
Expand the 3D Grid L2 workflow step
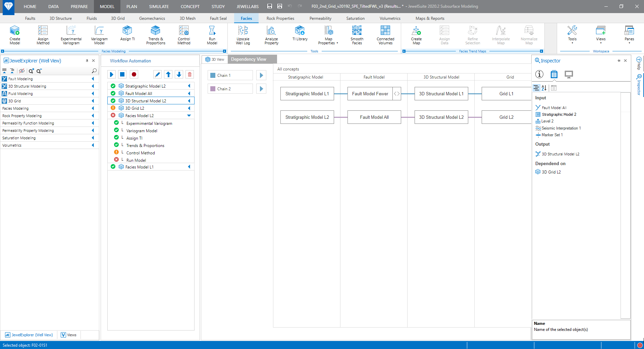189,108
